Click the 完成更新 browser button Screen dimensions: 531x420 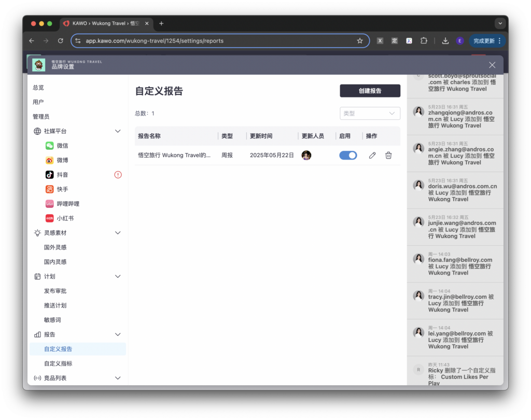pyautogui.click(x=487, y=40)
